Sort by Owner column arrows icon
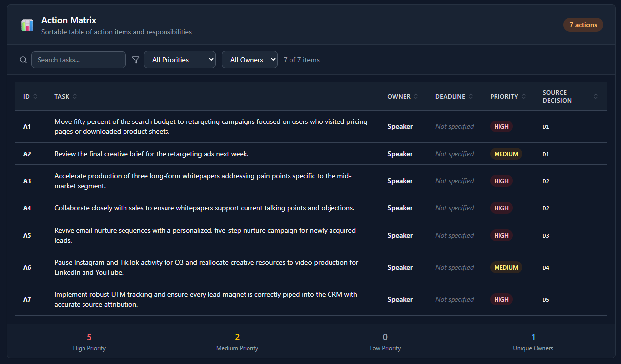This screenshot has width=621, height=364. tap(416, 96)
